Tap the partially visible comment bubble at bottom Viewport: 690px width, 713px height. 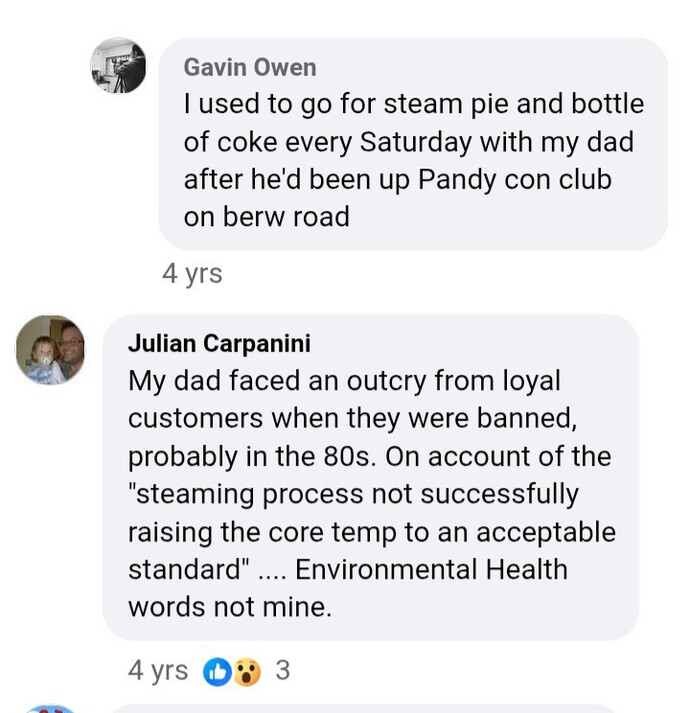[364, 710]
